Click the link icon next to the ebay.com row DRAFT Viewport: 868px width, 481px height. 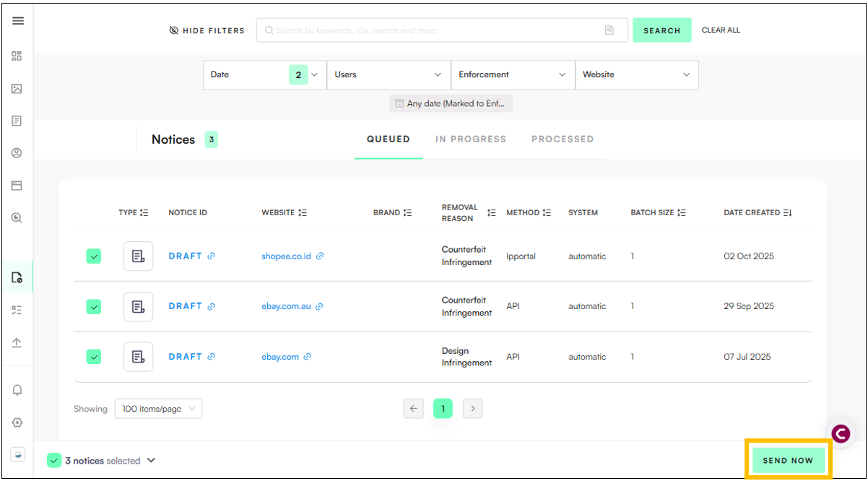coord(212,357)
